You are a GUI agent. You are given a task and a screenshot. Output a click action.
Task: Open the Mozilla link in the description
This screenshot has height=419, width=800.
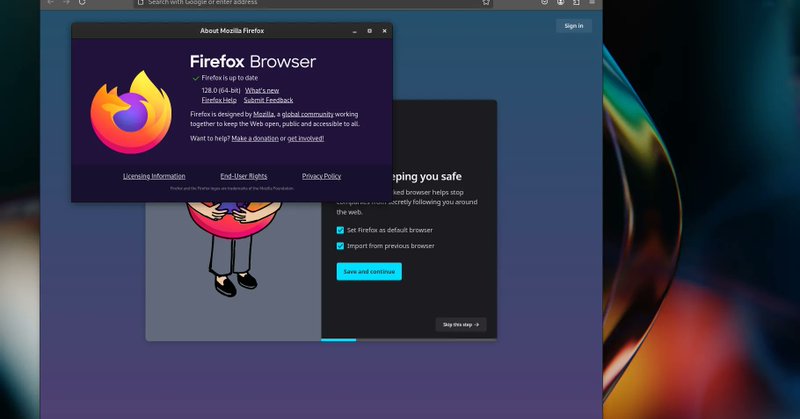click(x=263, y=114)
